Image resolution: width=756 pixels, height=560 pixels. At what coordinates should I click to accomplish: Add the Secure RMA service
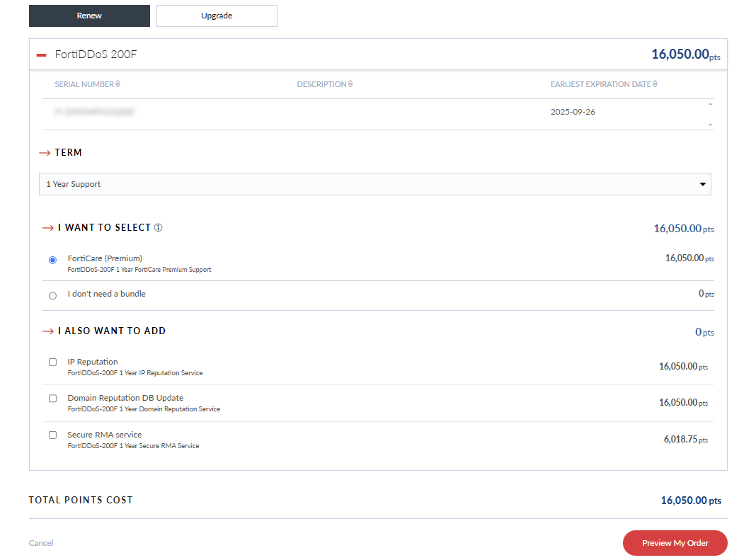pyautogui.click(x=52, y=435)
